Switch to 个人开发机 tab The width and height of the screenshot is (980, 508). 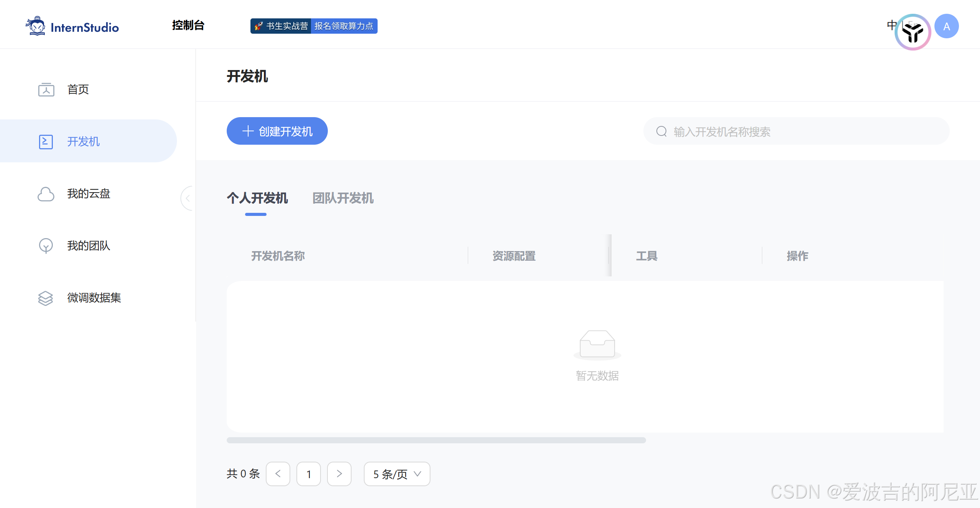pyautogui.click(x=257, y=198)
